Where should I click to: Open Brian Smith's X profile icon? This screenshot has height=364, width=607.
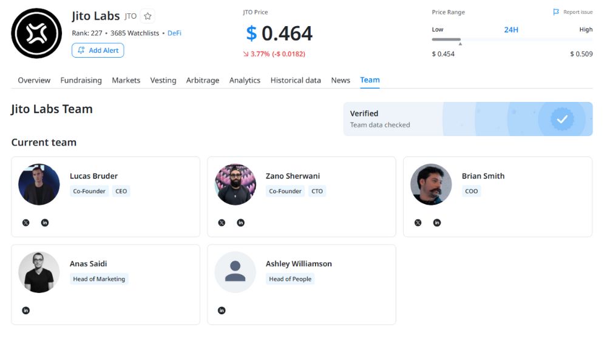(x=418, y=223)
